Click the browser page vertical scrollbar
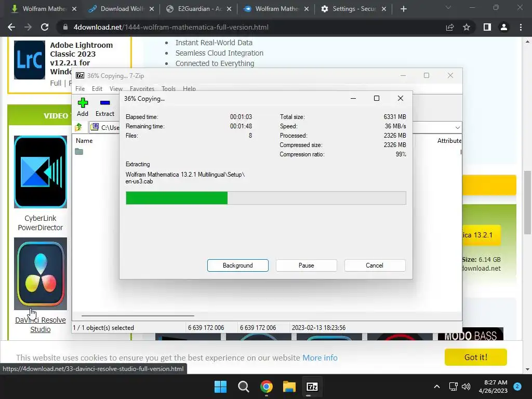The height and width of the screenshot is (399, 532). point(527,203)
